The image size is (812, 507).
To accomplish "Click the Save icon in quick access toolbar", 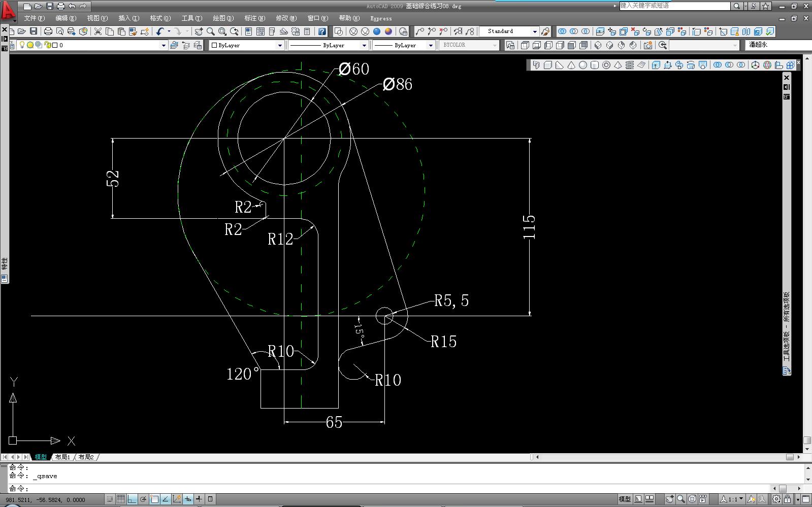I will point(49,6).
